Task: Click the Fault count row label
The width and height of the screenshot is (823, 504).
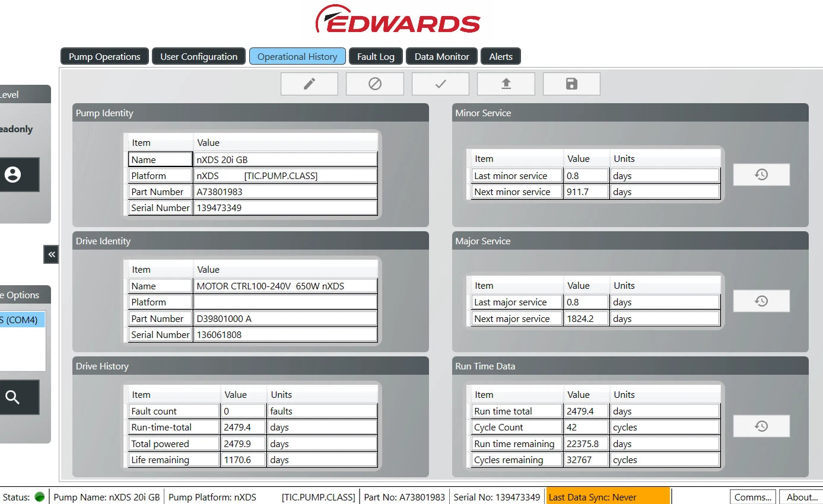Action: [174, 411]
